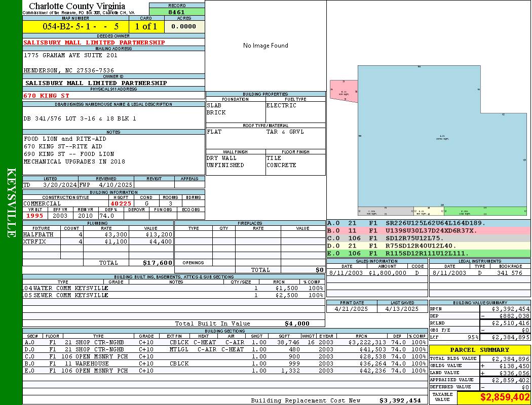The image size is (532, 405).
Task: Select gray legend row C.0
Action: point(429,238)
